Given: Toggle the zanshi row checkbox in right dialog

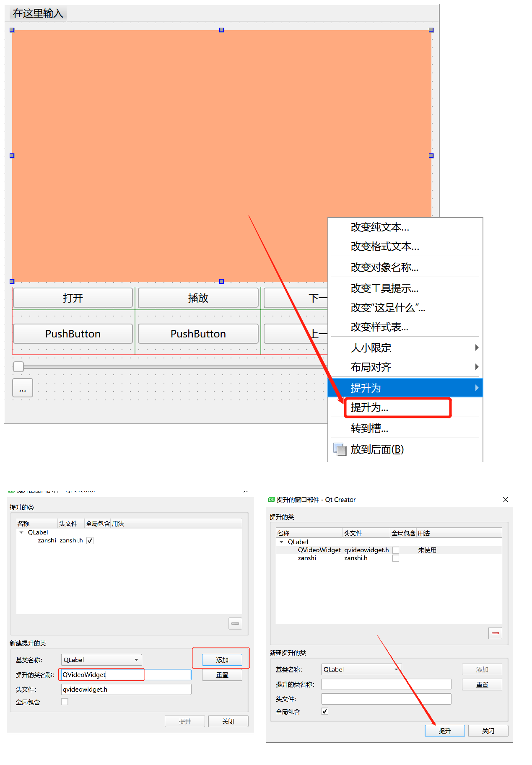Looking at the screenshot, I should coord(395,558).
